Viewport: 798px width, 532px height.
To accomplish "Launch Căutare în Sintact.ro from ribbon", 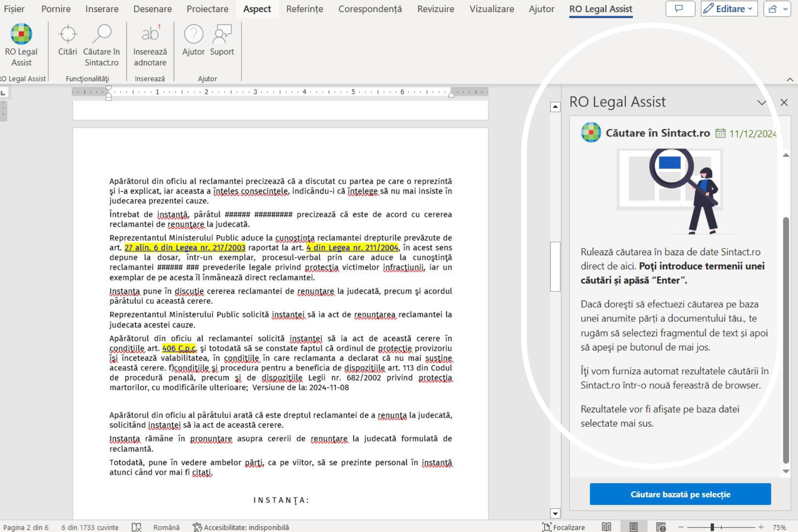I will [101, 34].
